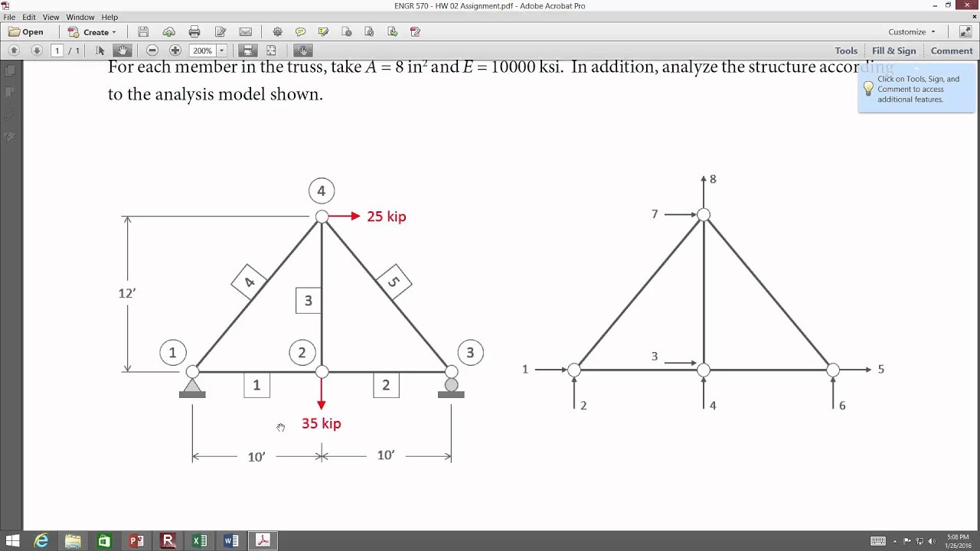Switch to Word in taskbar
Screen dimensions: 980x551
click(230, 541)
